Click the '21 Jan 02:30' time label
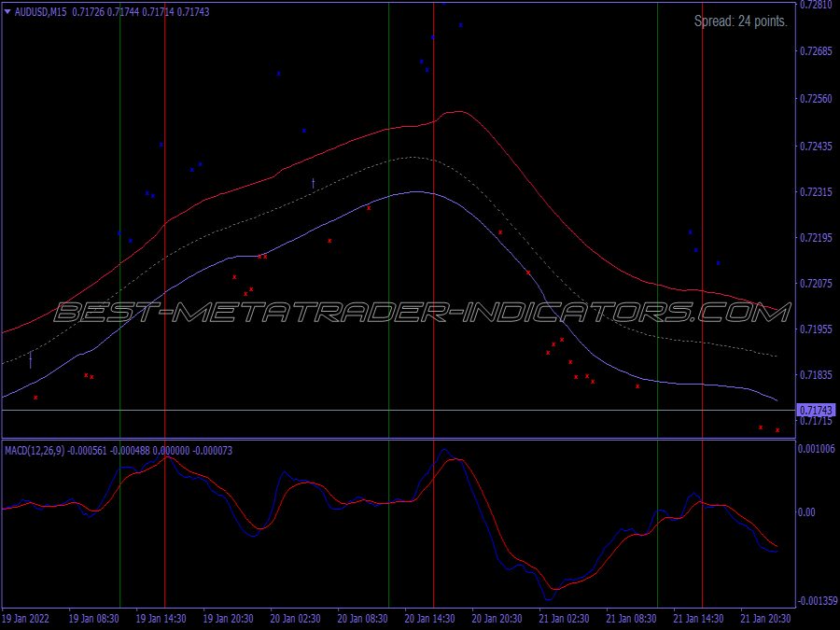The width and height of the screenshot is (840, 630). (565, 619)
